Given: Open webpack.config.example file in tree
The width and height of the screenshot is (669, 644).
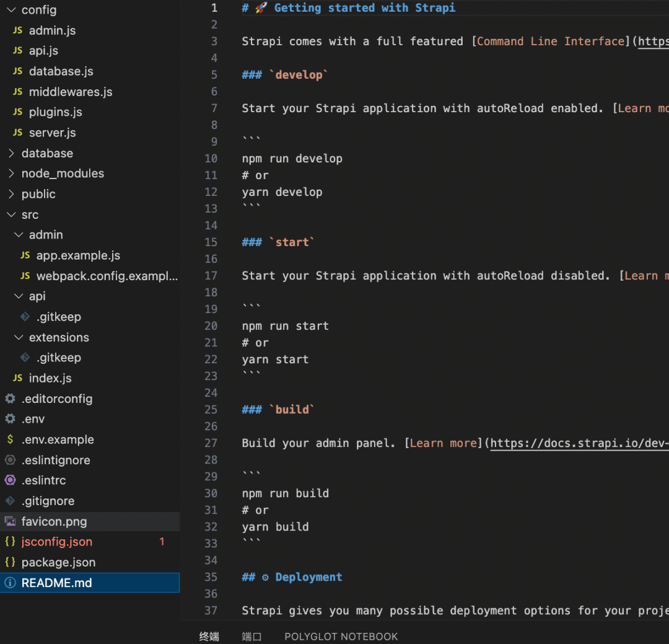Looking at the screenshot, I should point(107,276).
